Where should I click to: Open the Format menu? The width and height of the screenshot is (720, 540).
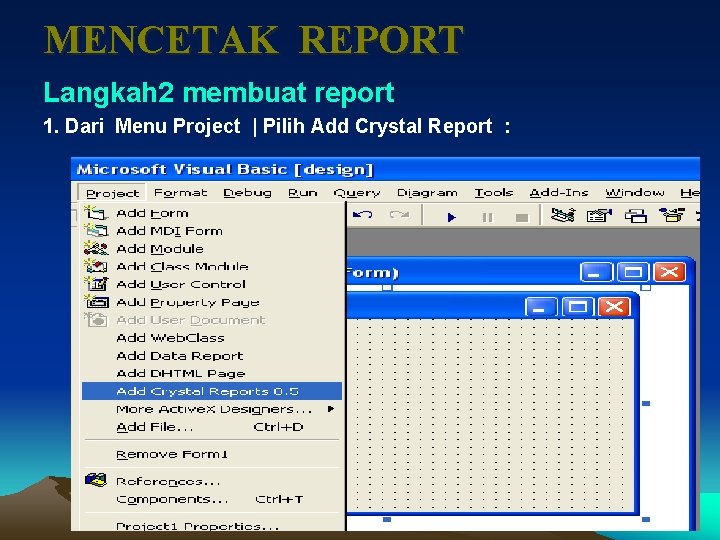coord(180,193)
